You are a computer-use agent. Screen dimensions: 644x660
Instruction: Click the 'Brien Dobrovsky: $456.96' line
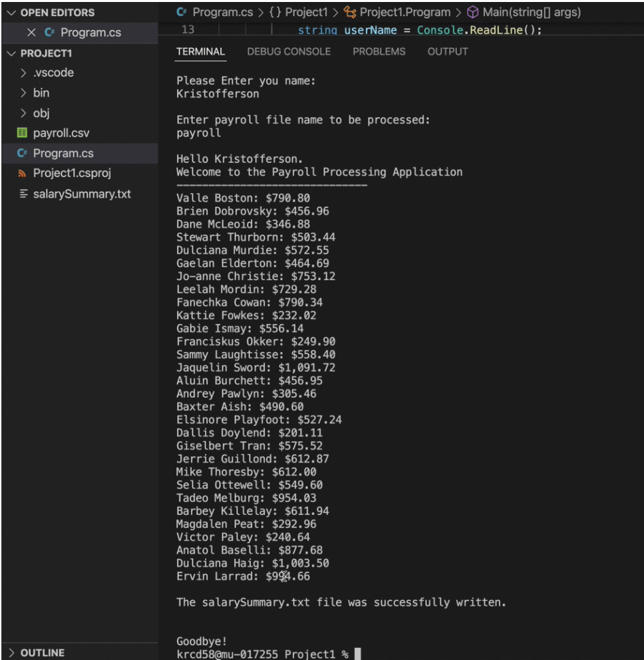pyautogui.click(x=253, y=212)
